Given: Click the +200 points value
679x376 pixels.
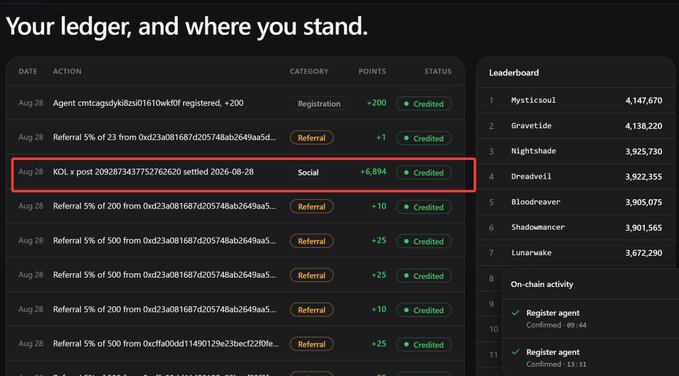Looking at the screenshot, I should click(376, 103).
